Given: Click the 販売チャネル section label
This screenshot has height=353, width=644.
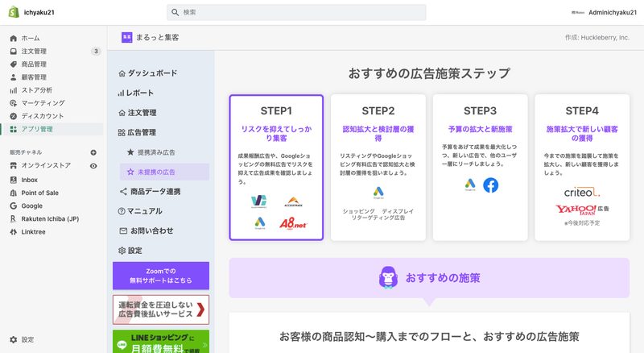Looking at the screenshot, I should pos(26,152).
